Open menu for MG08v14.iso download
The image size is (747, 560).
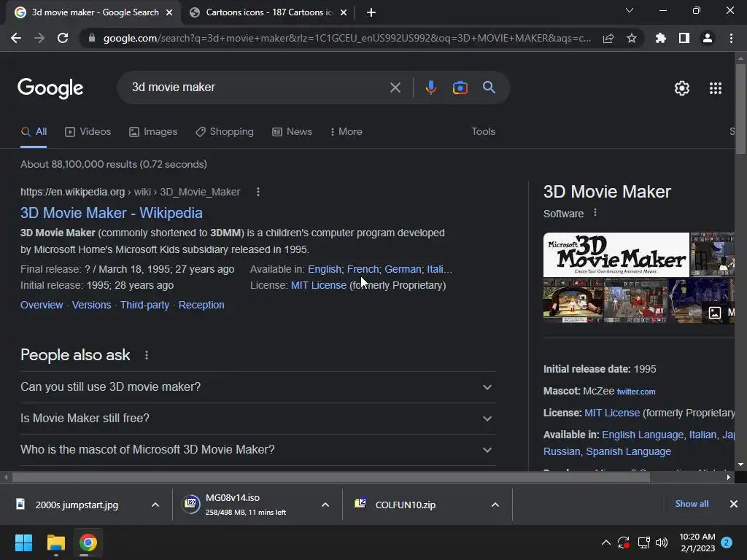pyautogui.click(x=325, y=505)
